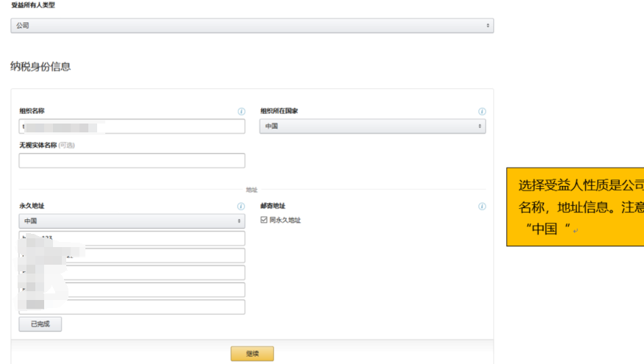Toggle the 同永久地址 checkbox
This screenshot has width=644, height=364.
click(264, 220)
